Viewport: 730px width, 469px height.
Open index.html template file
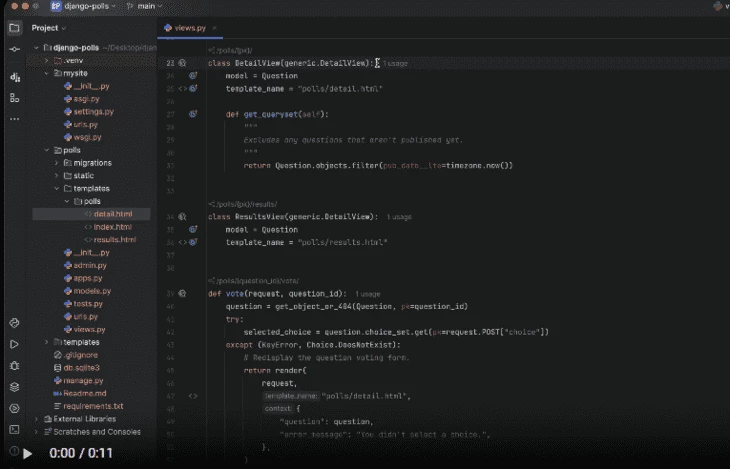pyautogui.click(x=108, y=227)
